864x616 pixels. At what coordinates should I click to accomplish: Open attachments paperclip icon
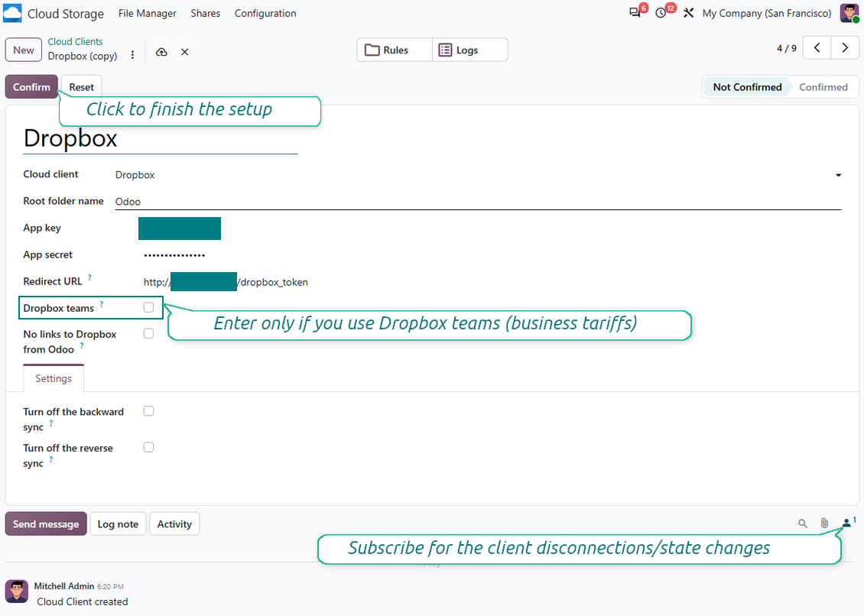824,523
